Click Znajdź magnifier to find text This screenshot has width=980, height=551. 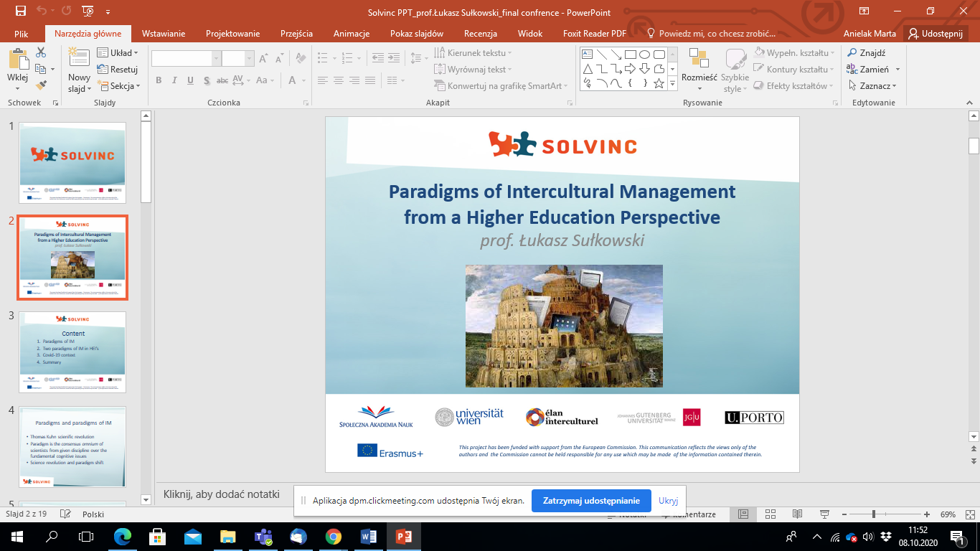point(866,53)
